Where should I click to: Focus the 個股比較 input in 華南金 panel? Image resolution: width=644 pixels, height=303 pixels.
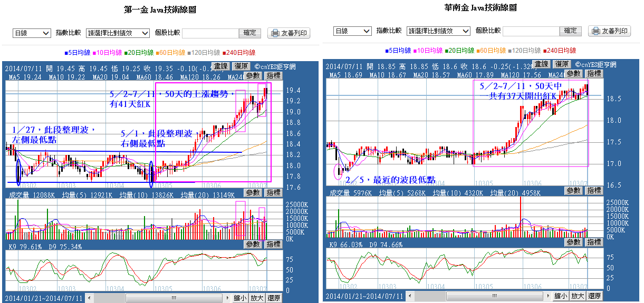(x=532, y=31)
